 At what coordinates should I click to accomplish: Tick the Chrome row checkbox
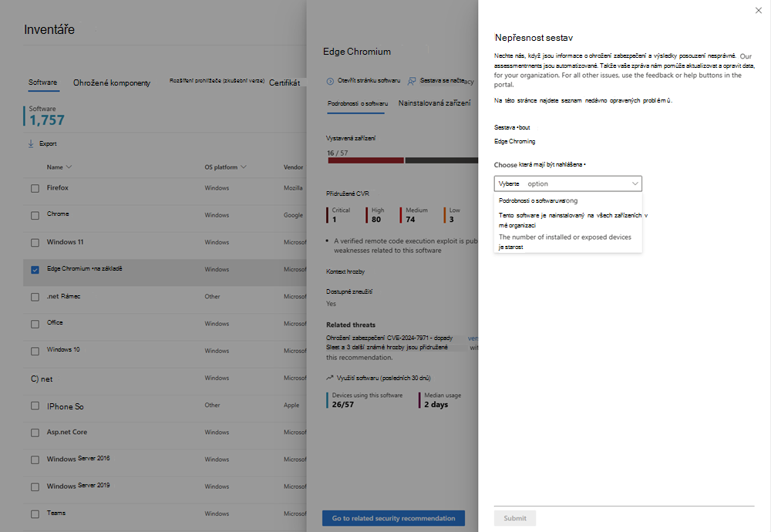click(x=35, y=215)
